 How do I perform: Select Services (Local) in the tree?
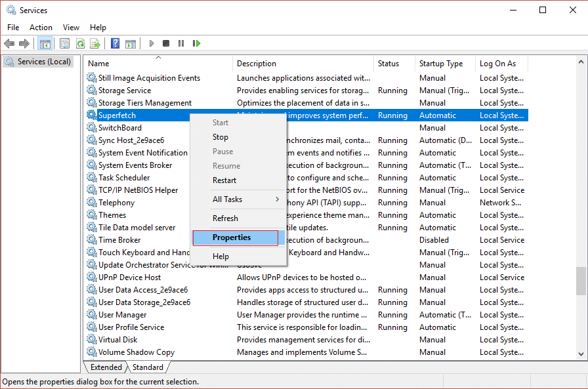click(43, 62)
